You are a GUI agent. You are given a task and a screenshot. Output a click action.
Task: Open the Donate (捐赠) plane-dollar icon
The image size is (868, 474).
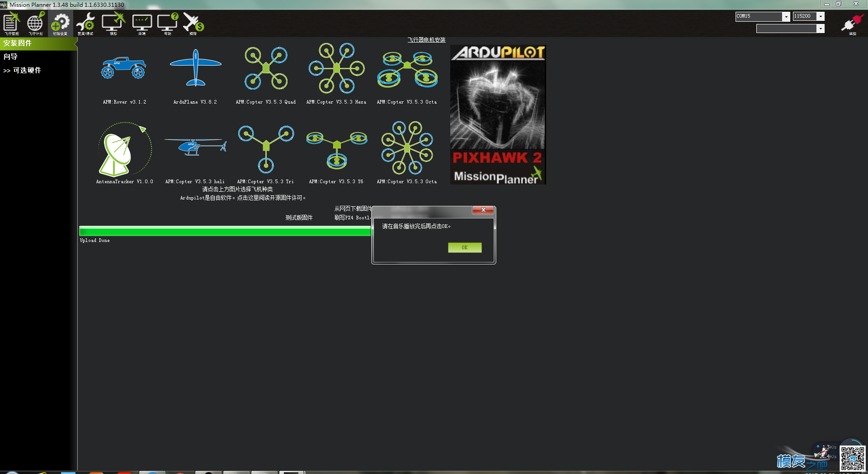tap(193, 24)
